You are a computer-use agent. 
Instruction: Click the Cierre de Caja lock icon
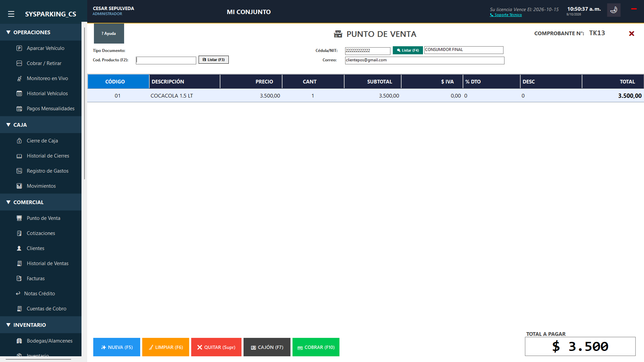tap(19, 141)
